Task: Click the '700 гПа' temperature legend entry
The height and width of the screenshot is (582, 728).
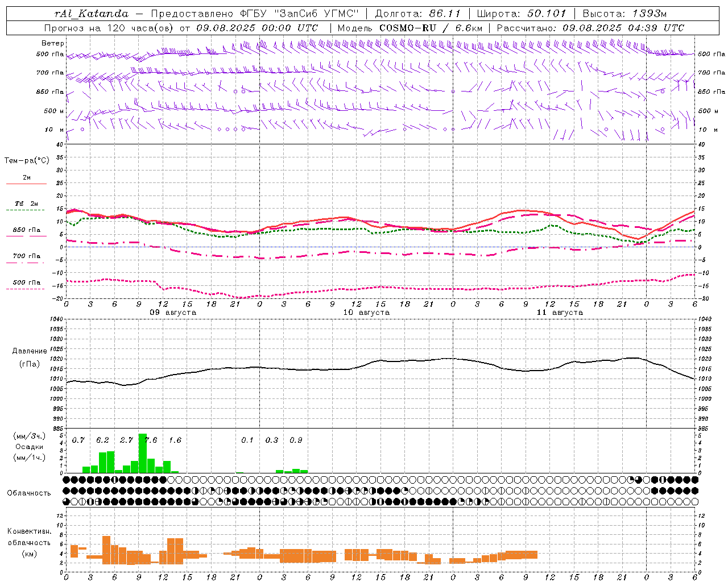Action: tap(27, 256)
